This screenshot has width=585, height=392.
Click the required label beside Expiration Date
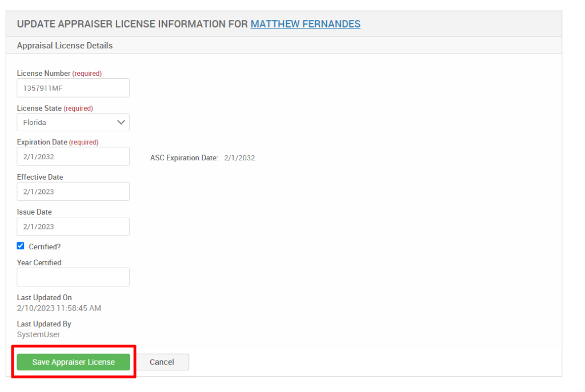(x=84, y=142)
